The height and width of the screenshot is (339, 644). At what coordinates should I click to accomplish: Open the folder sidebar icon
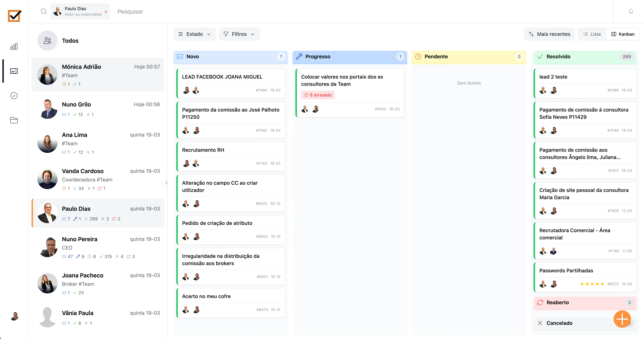(14, 120)
